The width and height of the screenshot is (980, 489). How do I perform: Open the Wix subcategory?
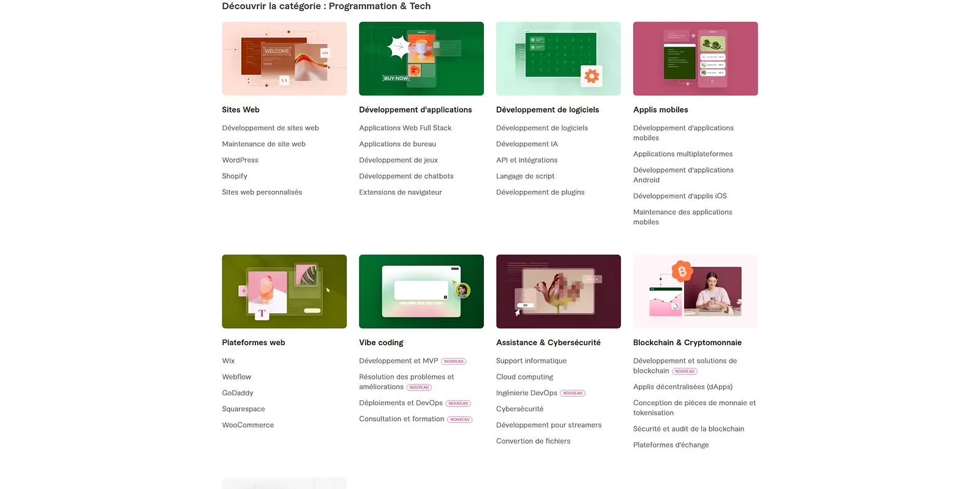228,361
